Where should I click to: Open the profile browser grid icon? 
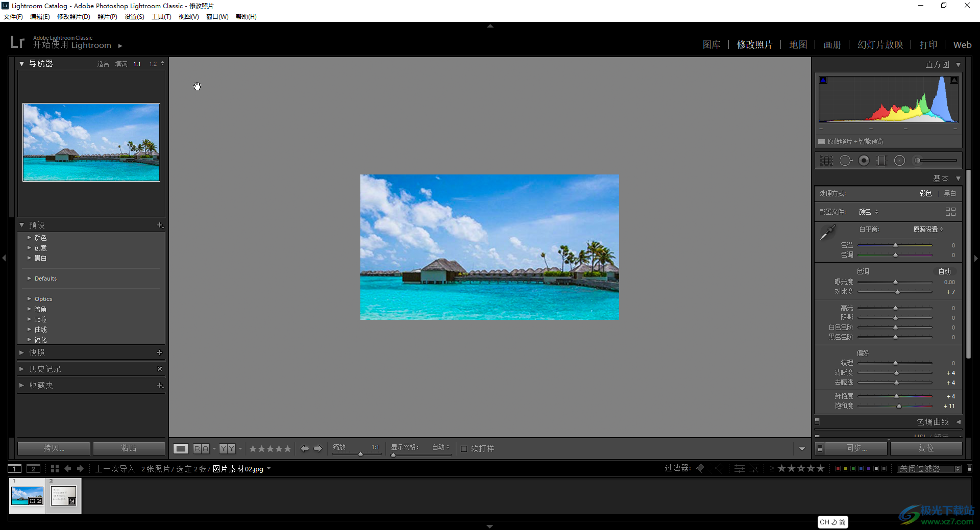[x=950, y=212]
